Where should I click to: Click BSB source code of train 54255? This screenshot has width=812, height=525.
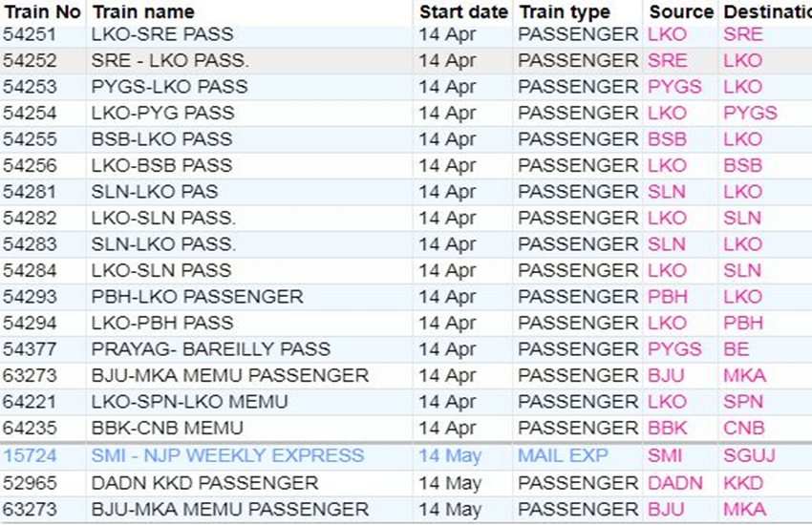[667, 139]
